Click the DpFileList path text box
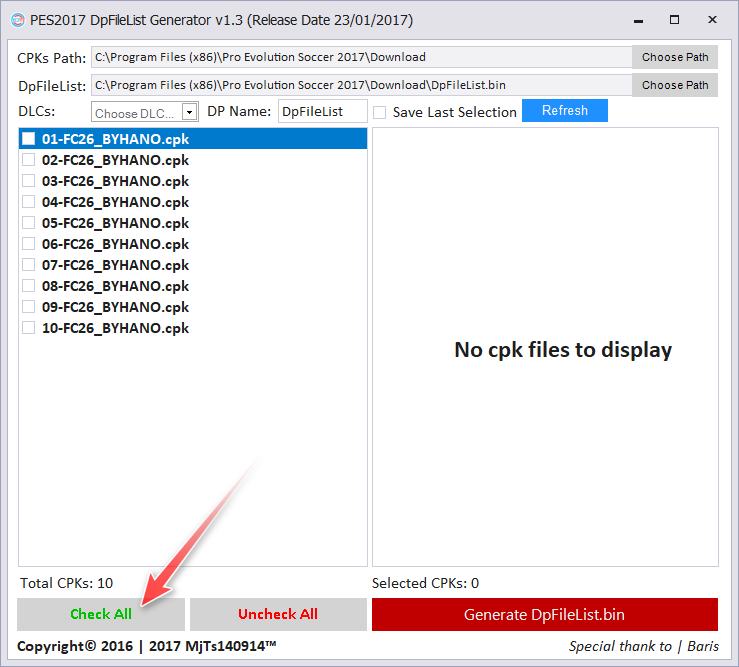 pos(360,85)
